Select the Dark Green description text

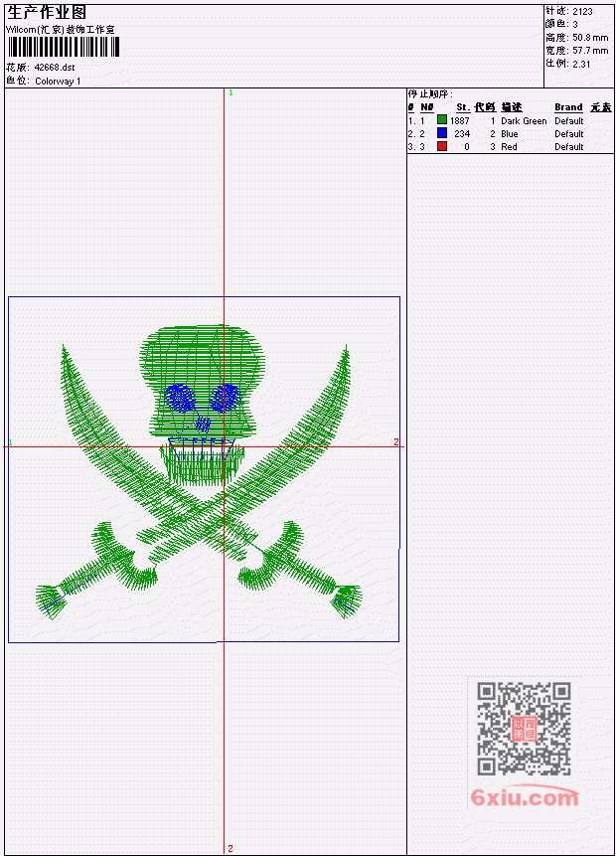[524, 120]
